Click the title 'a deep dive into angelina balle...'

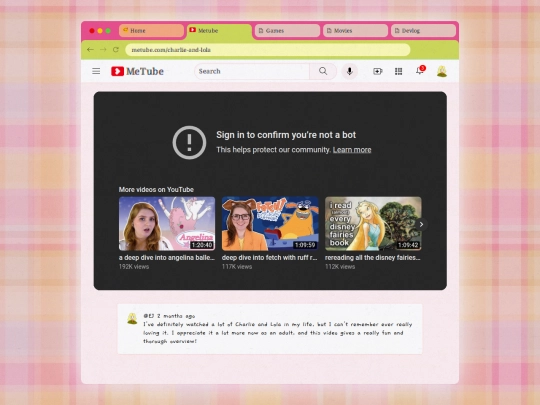coord(167,258)
